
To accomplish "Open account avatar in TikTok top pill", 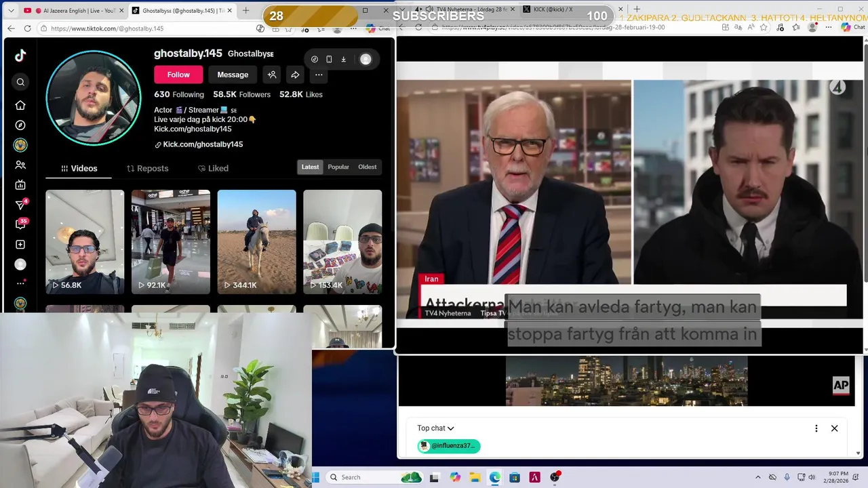I will (366, 60).
